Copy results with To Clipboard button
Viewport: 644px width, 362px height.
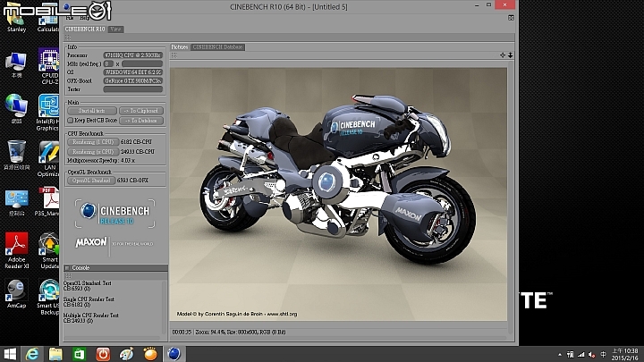click(x=141, y=111)
